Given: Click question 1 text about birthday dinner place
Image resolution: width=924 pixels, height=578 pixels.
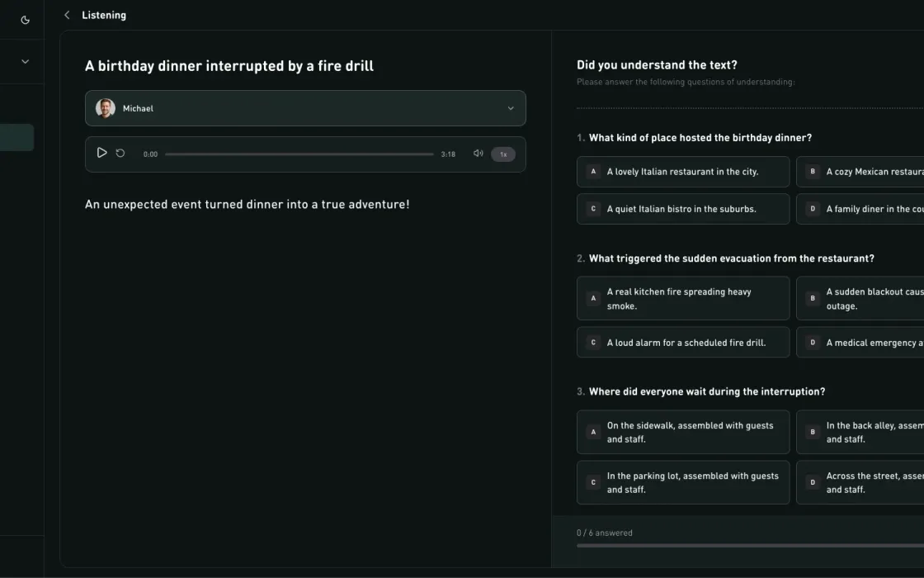Looking at the screenshot, I should [x=700, y=137].
